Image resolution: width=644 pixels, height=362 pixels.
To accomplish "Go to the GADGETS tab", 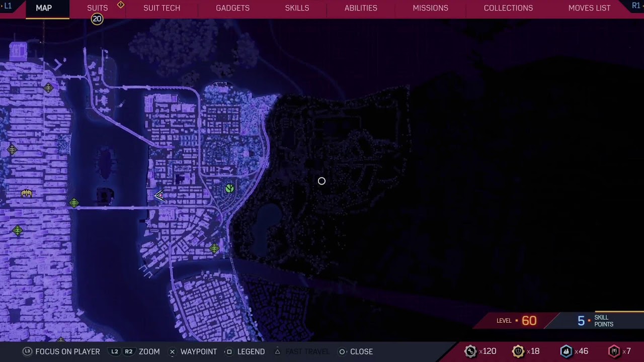I will point(232,8).
